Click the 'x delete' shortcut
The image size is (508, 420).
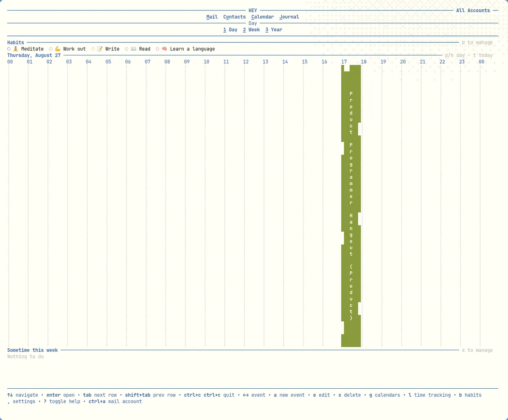coord(350,395)
